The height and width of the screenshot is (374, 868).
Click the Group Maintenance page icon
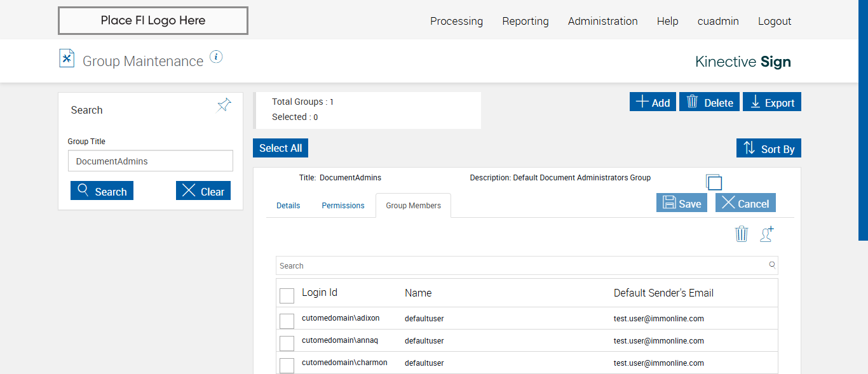67,58
